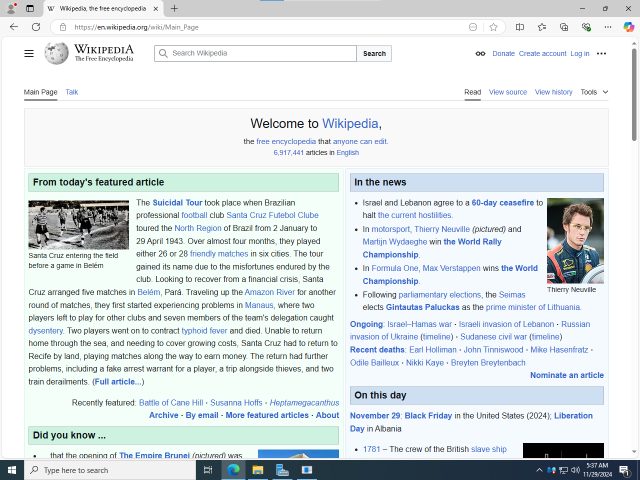View the Thierry Neuville photo thumbnail
This screenshot has width=640, height=480.
click(575, 241)
